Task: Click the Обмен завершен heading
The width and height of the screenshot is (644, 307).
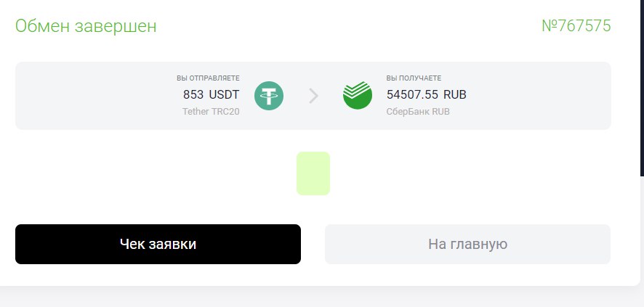Action: pos(86,26)
